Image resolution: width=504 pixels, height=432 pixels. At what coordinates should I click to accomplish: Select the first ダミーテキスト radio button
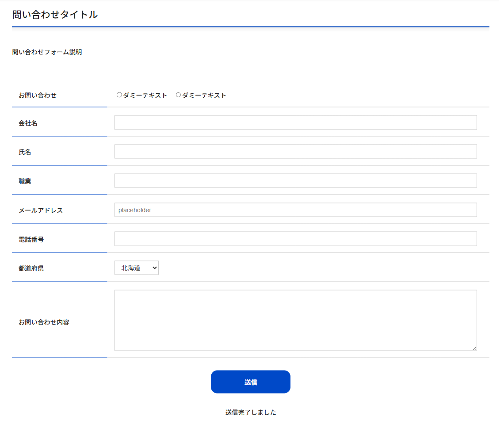pyautogui.click(x=119, y=95)
